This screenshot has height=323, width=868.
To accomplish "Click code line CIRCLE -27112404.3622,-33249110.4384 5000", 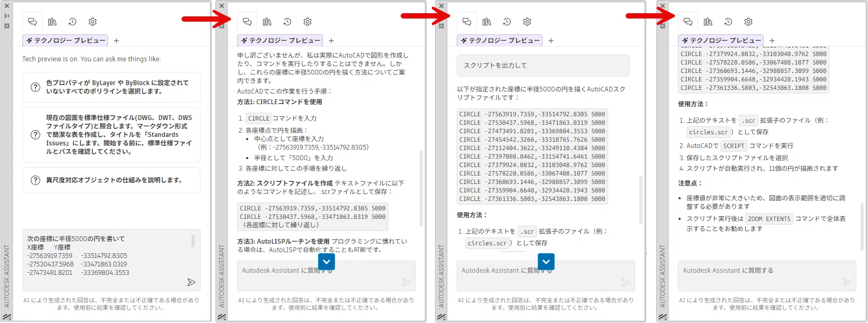I will 532,148.
